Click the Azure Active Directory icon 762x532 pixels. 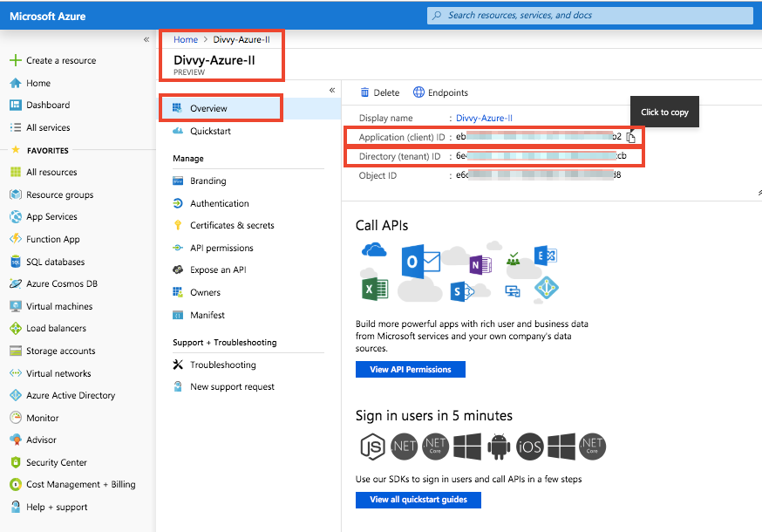16,395
